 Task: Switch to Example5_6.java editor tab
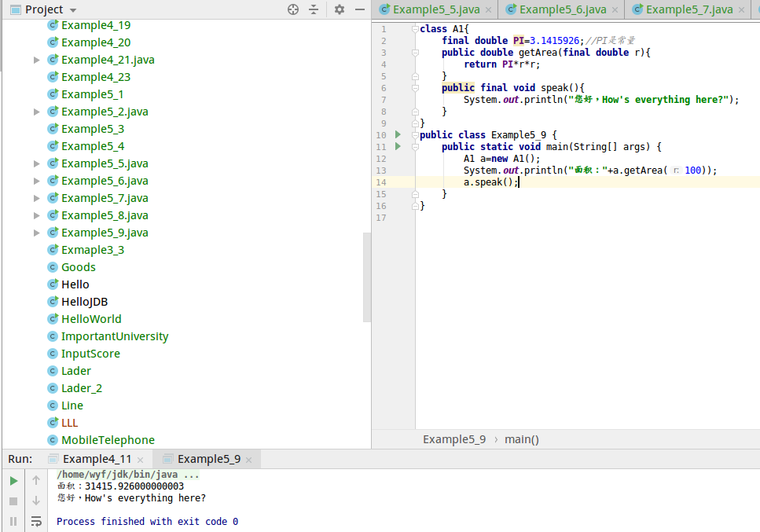pyautogui.click(x=562, y=9)
